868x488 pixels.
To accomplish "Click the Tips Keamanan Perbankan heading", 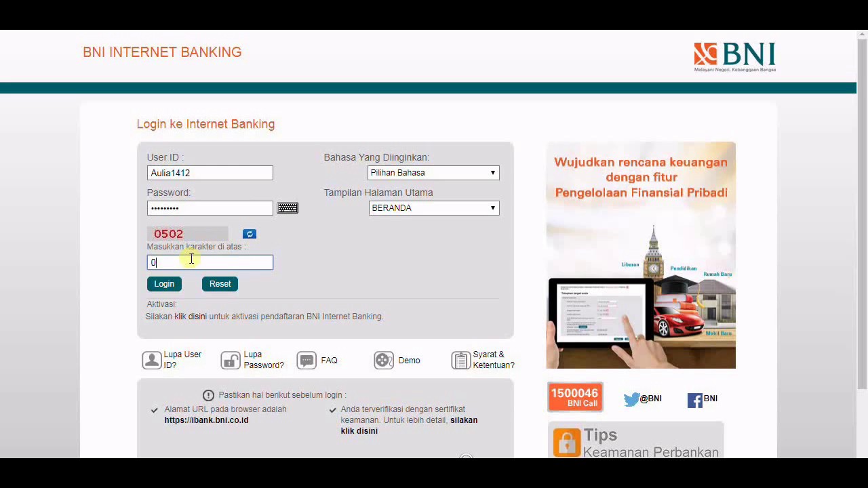I will [650, 443].
